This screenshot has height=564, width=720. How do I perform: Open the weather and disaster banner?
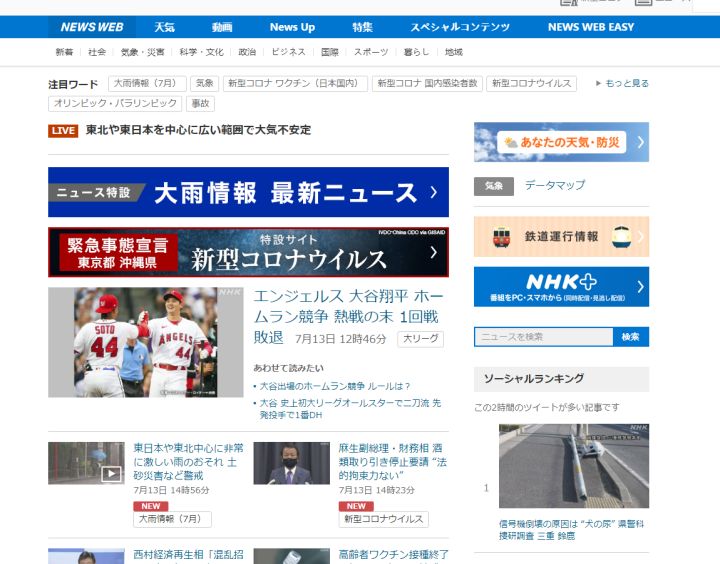click(x=561, y=142)
